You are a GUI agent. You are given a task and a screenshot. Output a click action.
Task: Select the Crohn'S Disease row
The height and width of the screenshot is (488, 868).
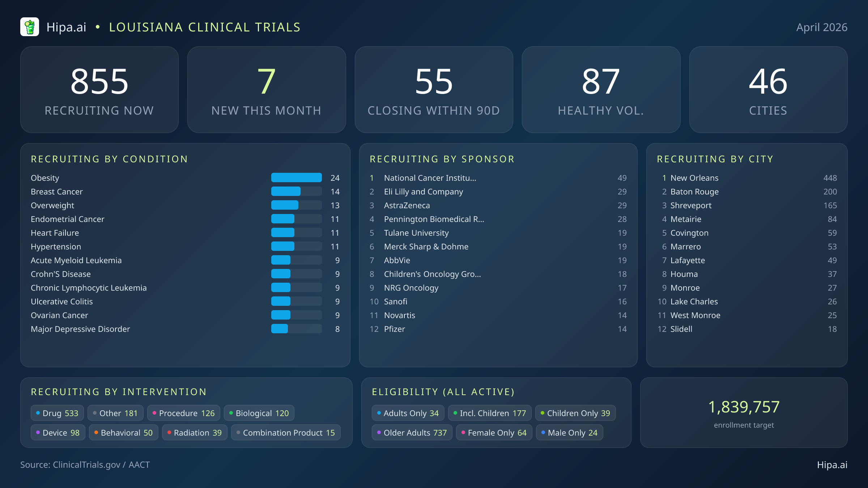click(185, 274)
